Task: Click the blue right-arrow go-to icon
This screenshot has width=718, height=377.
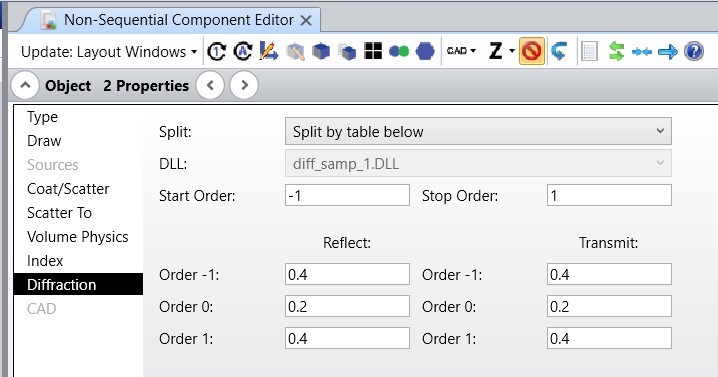Action: [668, 52]
